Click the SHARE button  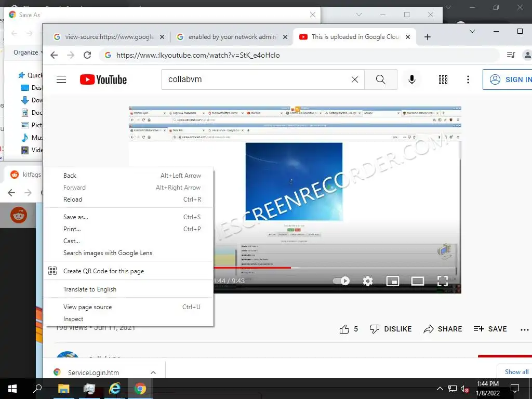443,329
